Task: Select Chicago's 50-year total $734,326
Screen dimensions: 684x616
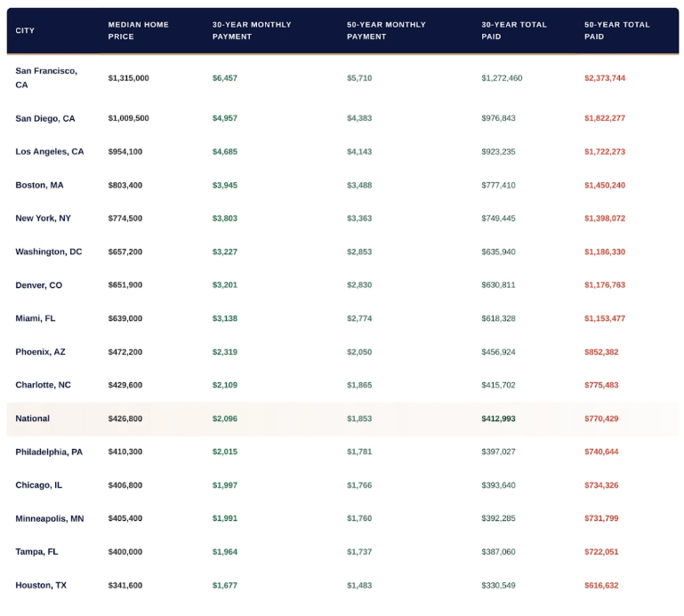Action: point(601,485)
